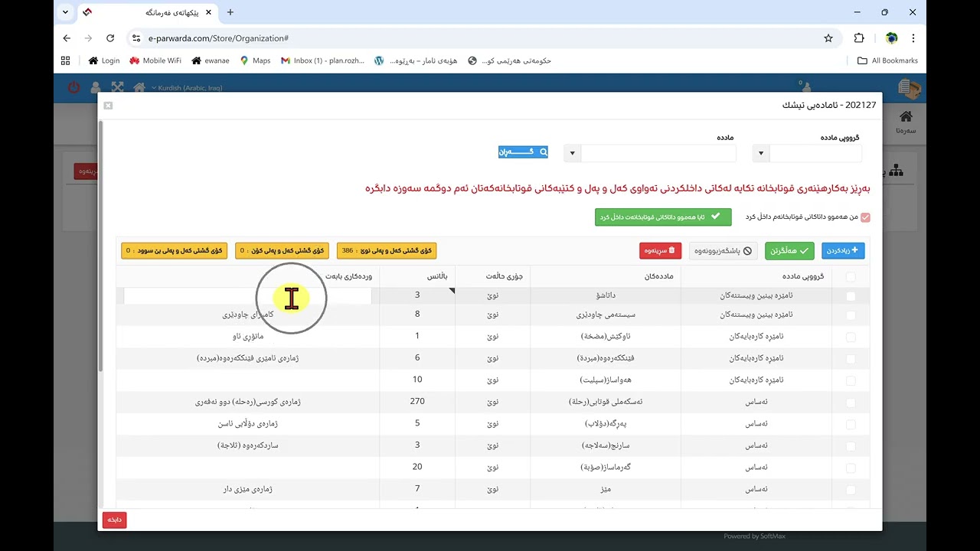Sort by the جۆری حاڵەت column header
This screenshot has height=551, width=980.
click(x=505, y=276)
